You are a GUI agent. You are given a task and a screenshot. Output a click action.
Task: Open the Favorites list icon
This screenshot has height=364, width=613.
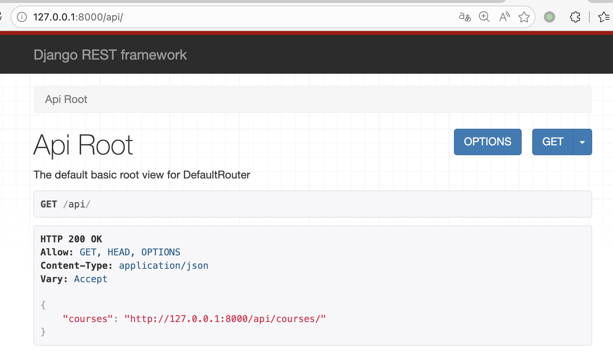click(x=605, y=17)
